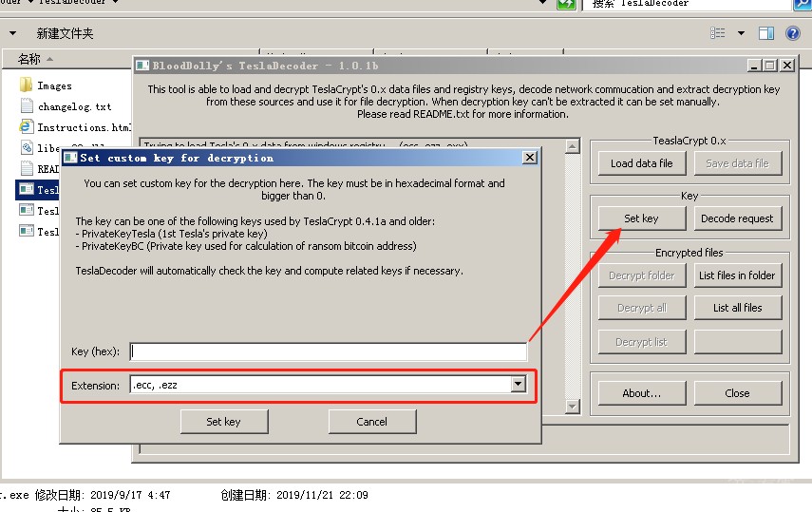
Task: Open view options dropdown arrow in Explorer
Action: [741, 33]
